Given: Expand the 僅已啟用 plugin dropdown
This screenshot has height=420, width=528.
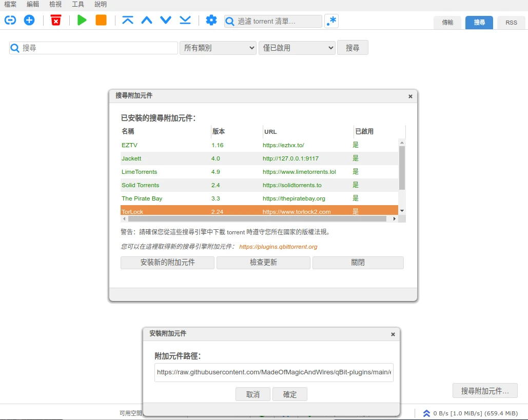Looking at the screenshot, I should pos(297,48).
